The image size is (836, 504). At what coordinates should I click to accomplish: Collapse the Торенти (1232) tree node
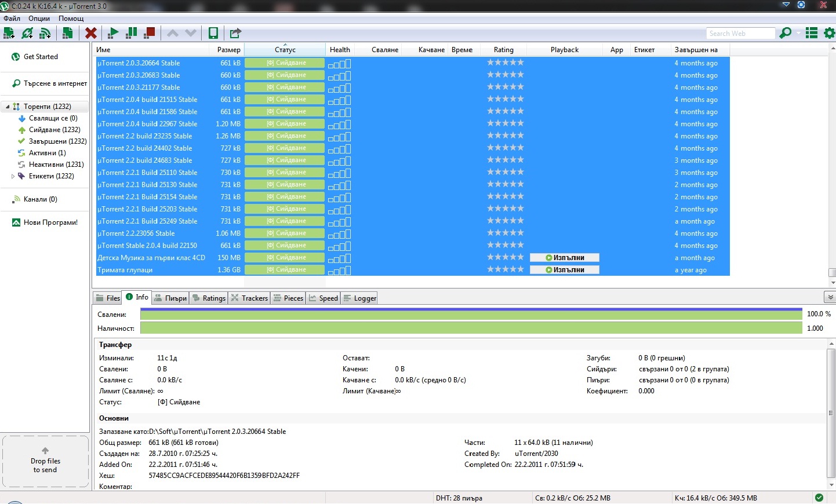click(x=8, y=107)
